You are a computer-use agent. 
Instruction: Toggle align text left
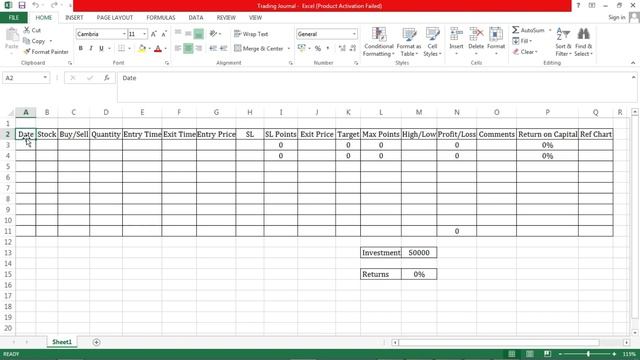(178, 49)
